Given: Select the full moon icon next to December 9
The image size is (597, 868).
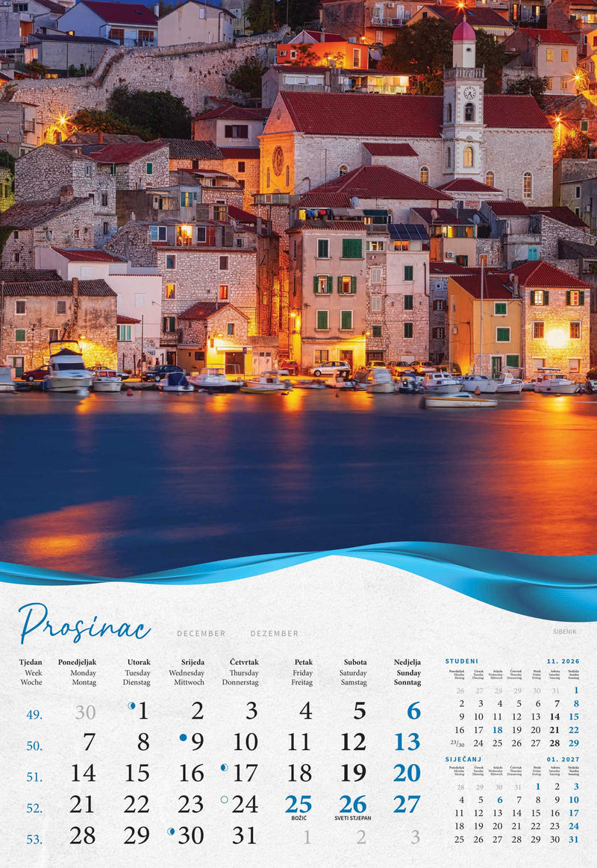Looking at the screenshot, I should (183, 737).
